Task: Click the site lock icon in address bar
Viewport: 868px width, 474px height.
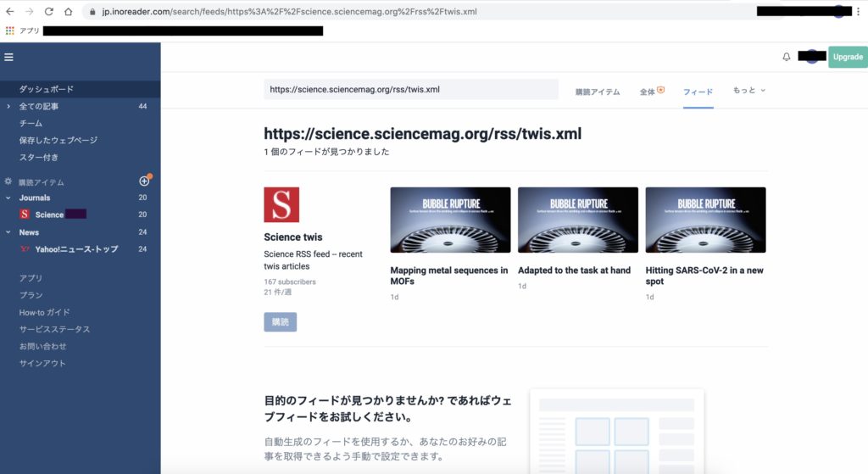Action: tap(92, 12)
